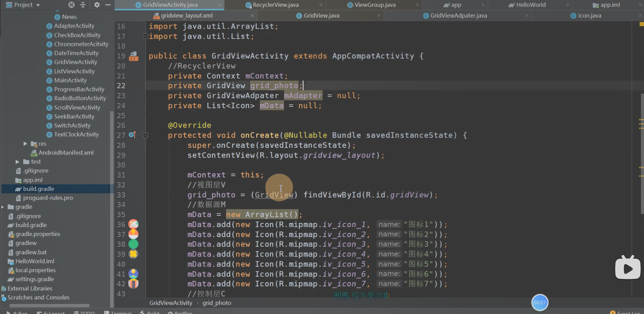Select local.properties in the project tree
This screenshot has height=314, width=644.
[36, 270]
